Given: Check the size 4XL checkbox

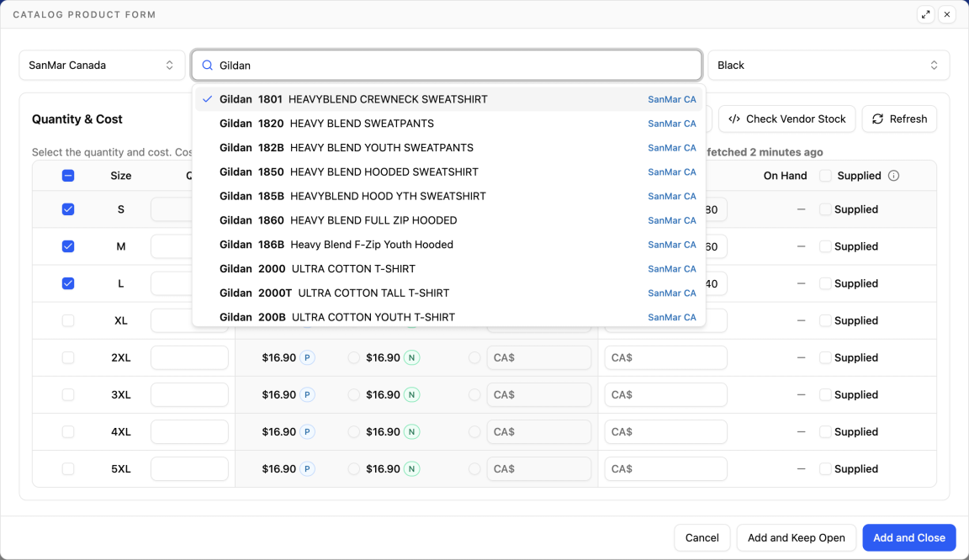Looking at the screenshot, I should coord(68,431).
